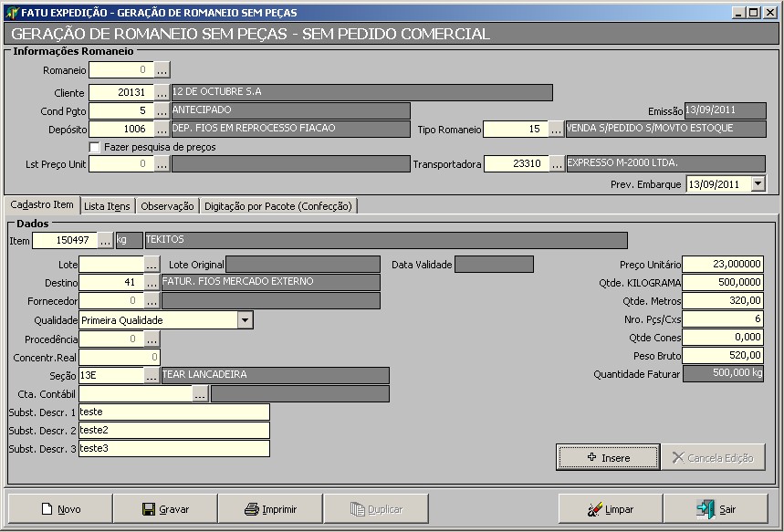Viewport: 784px width, 532px height.
Task: Print romaneio with the Imprimir button
Action: 270,509
